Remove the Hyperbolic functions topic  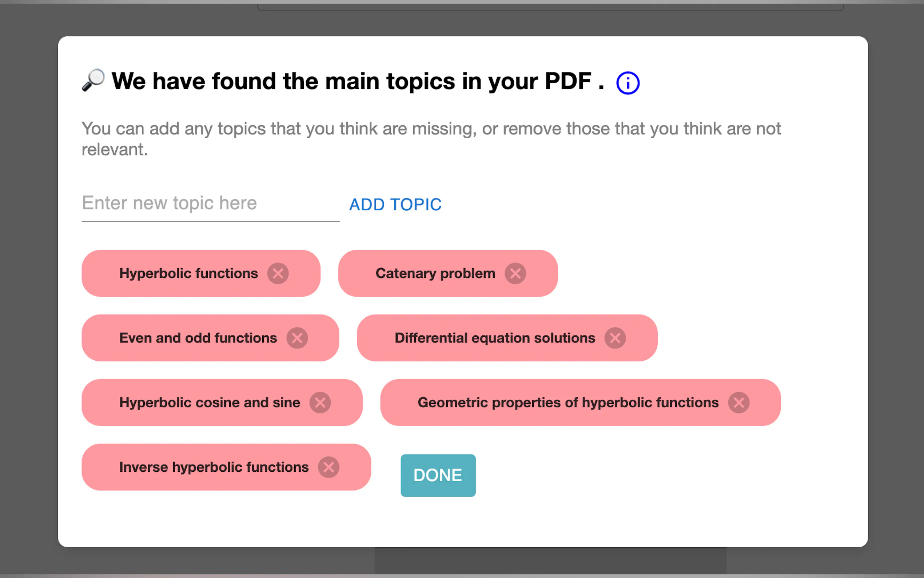click(278, 273)
